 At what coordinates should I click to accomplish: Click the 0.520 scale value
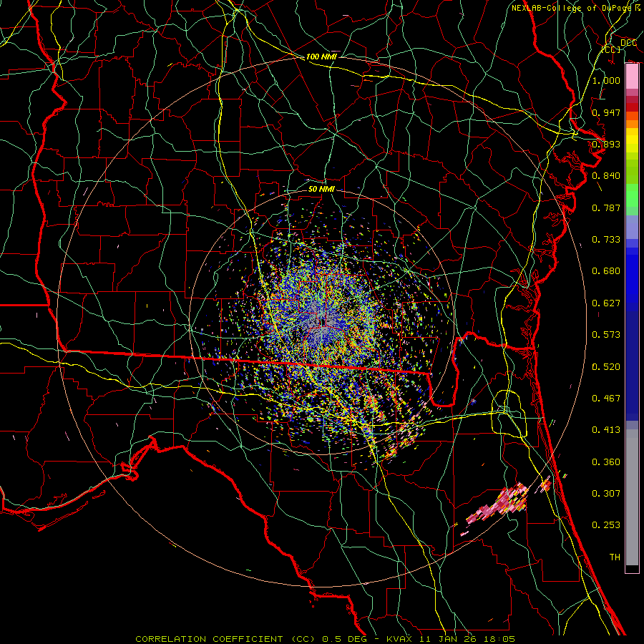tap(606, 367)
